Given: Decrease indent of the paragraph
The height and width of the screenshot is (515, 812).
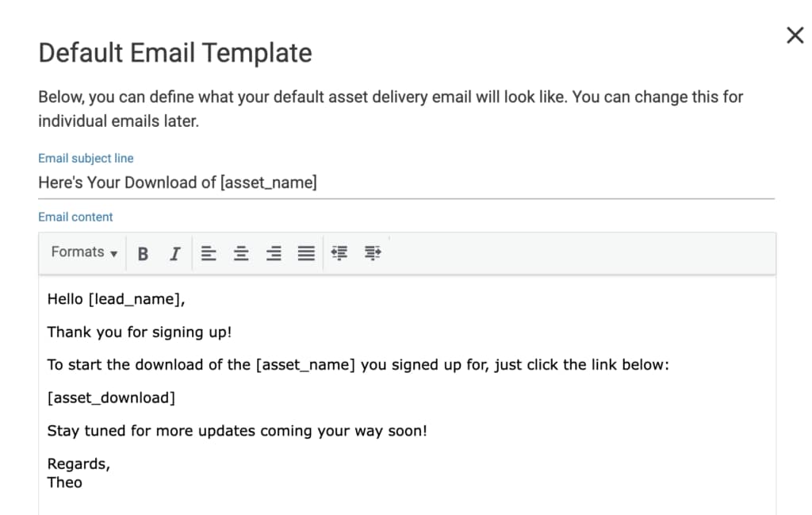Looking at the screenshot, I should click(340, 253).
